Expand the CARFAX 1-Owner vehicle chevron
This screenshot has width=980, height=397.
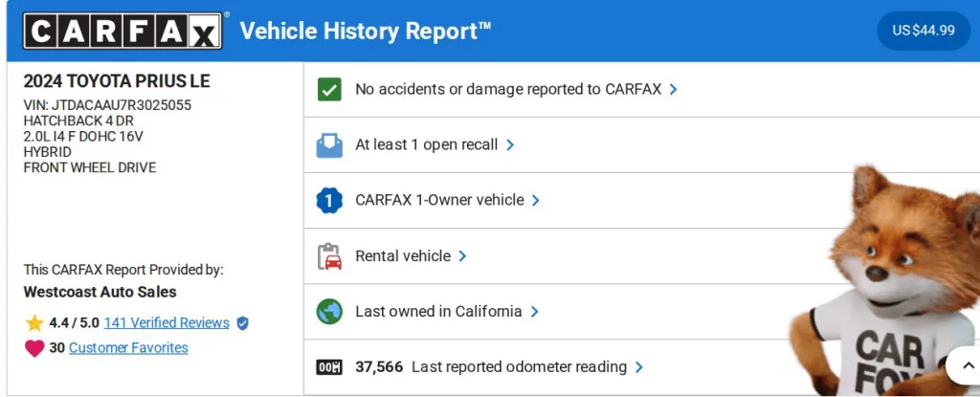click(x=535, y=200)
